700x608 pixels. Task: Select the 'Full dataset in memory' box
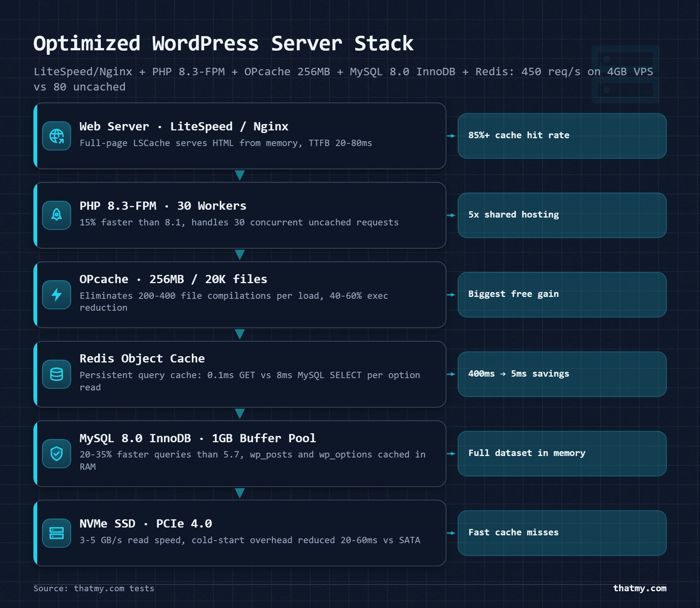tap(562, 453)
